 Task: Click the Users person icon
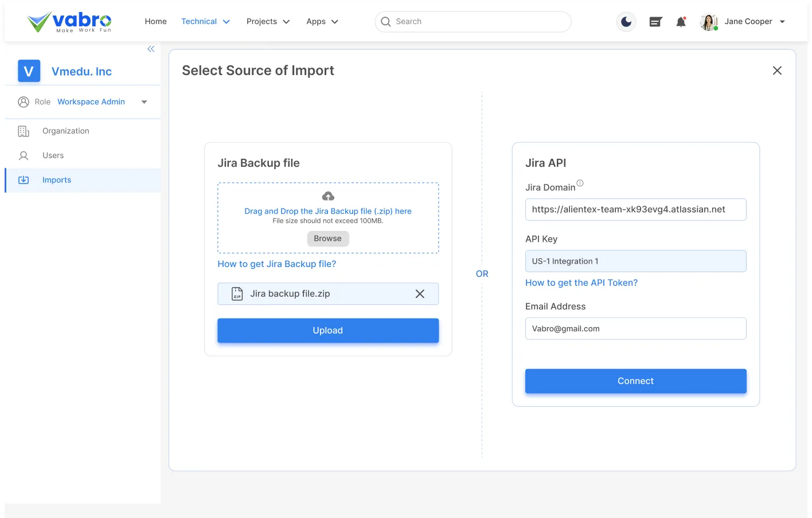click(24, 156)
